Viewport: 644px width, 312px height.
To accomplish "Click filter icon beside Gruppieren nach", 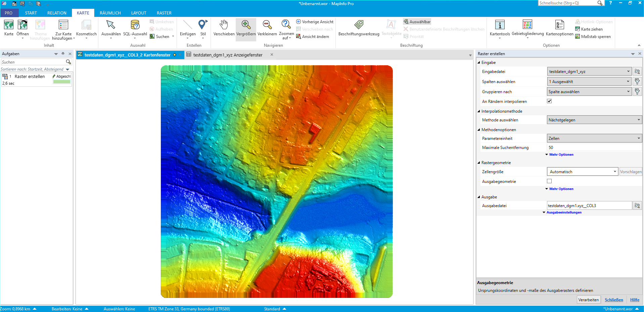I will [x=637, y=91].
